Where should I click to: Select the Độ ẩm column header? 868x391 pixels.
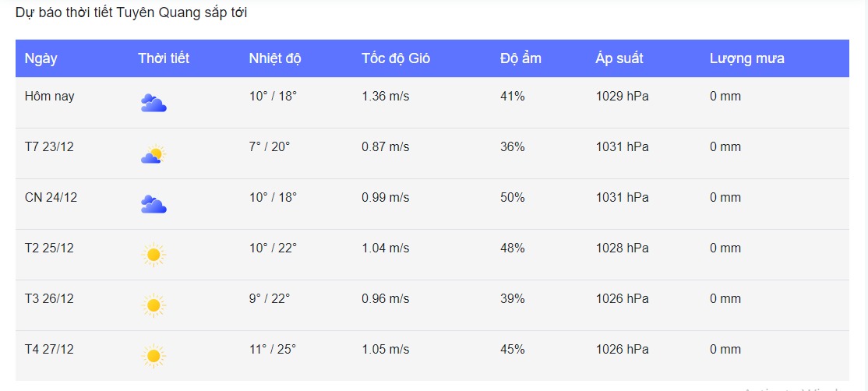click(520, 58)
